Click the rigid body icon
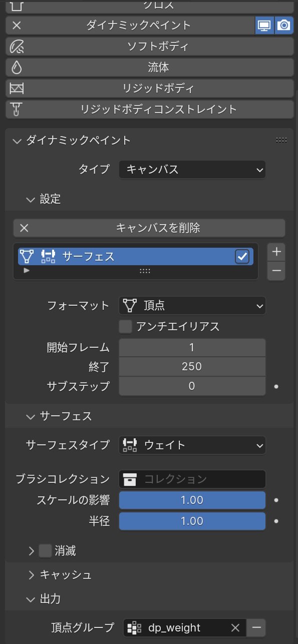 coord(17,89)
